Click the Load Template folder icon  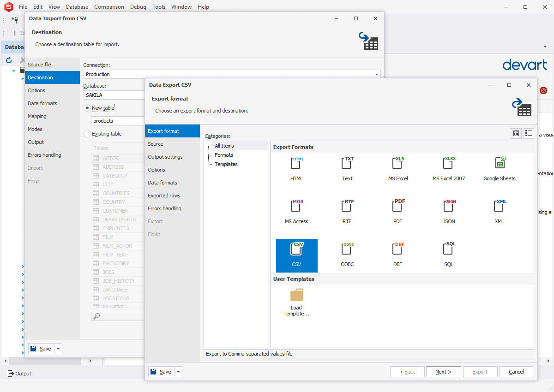click(296, 295)
